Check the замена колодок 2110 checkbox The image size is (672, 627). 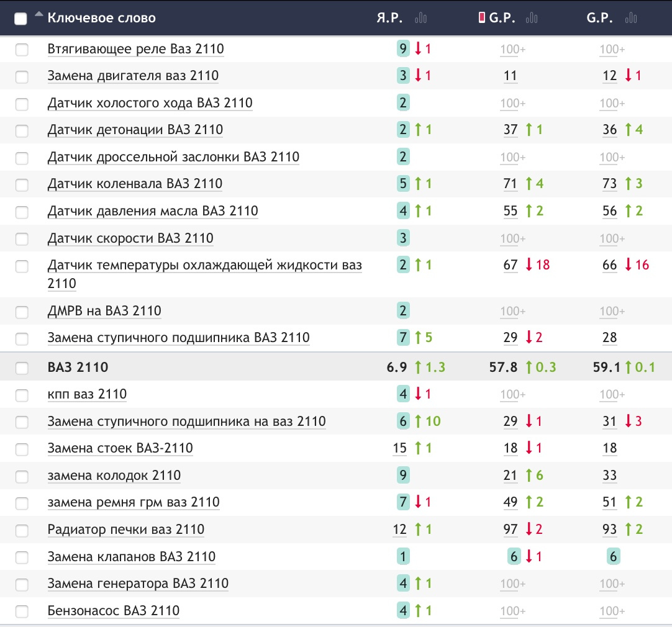[x=22, y=476]
